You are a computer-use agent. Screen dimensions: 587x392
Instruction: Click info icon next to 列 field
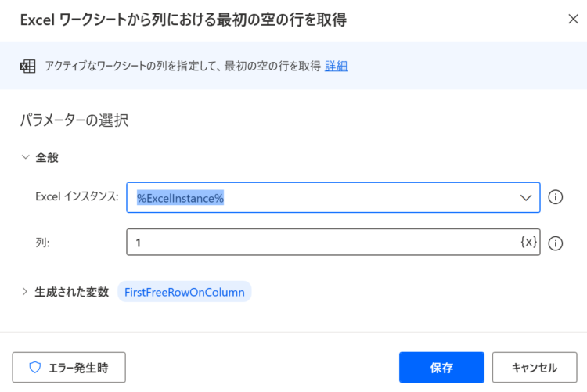click(x=555, y=243)
